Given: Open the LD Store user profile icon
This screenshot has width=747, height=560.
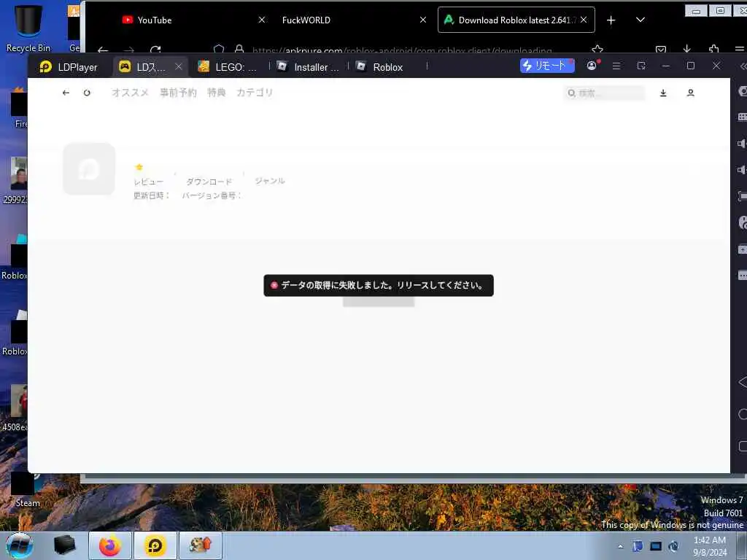Looking at the screenshot, I should (x=690, y=93).
